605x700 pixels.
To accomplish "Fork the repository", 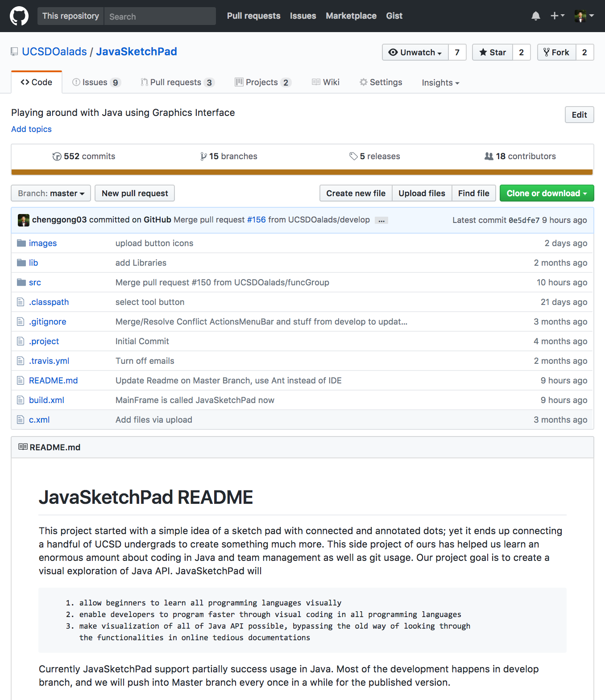I will 556,52.
